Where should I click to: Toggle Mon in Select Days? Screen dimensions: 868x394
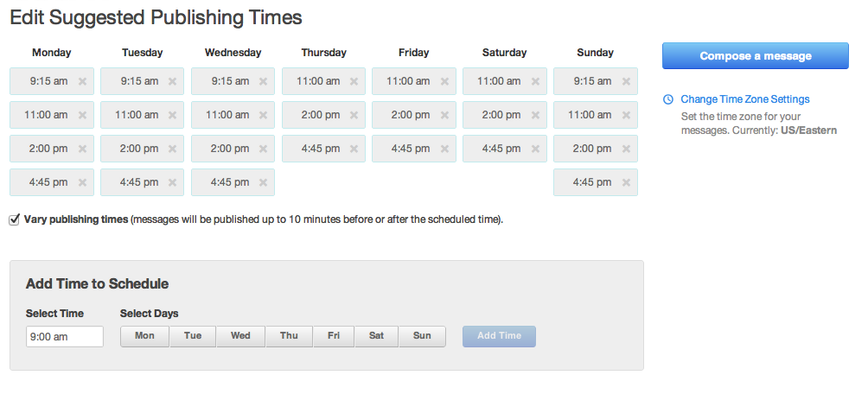[144, 336]
